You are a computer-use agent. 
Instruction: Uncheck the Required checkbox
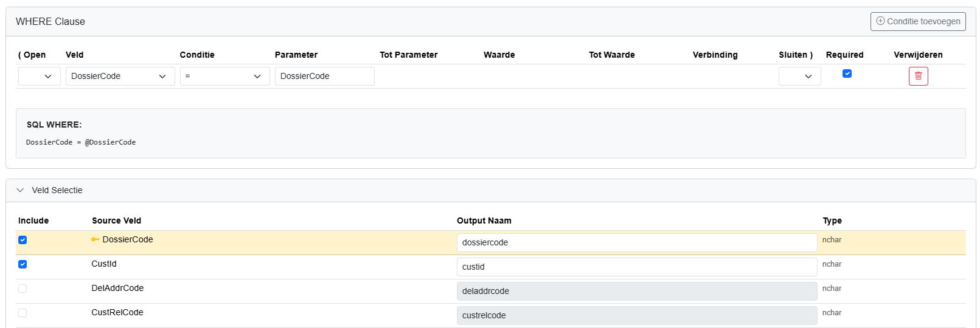point(847,73)
